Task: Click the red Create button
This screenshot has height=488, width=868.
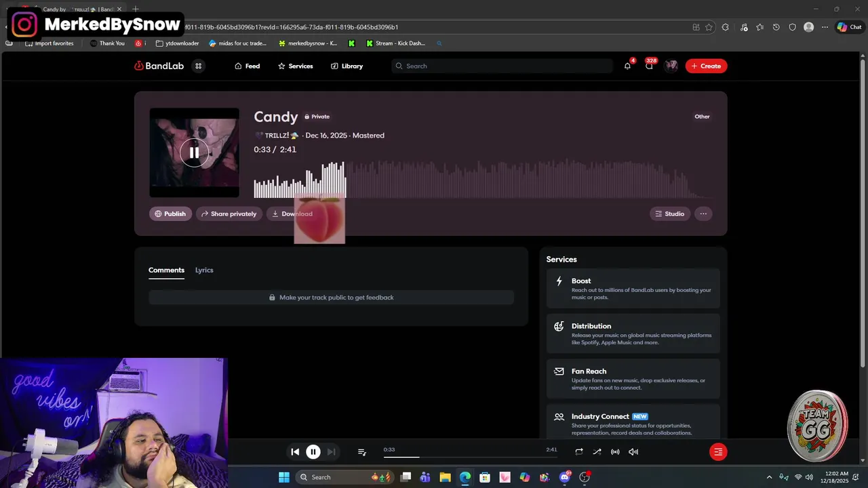Action: pos(706,66)
